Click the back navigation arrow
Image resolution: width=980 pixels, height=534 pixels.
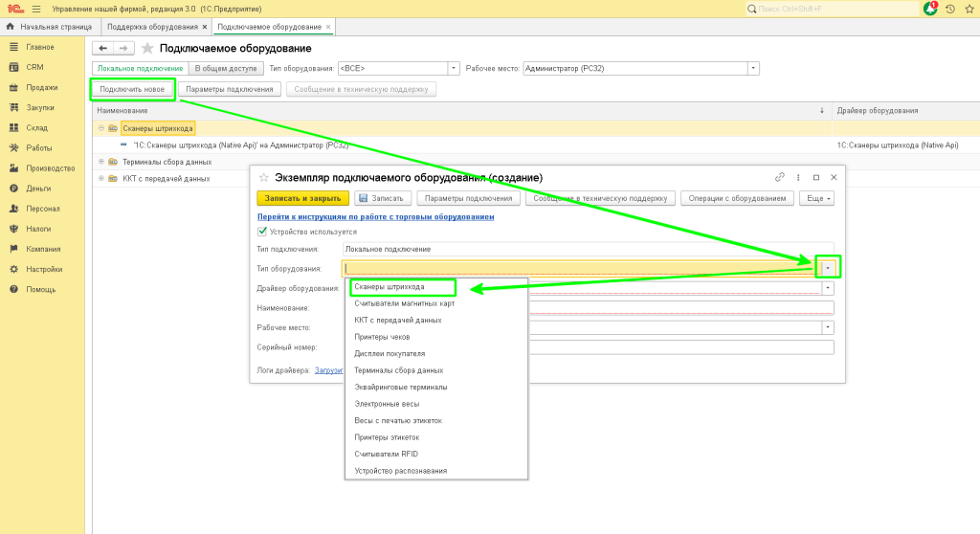point(102,48)
